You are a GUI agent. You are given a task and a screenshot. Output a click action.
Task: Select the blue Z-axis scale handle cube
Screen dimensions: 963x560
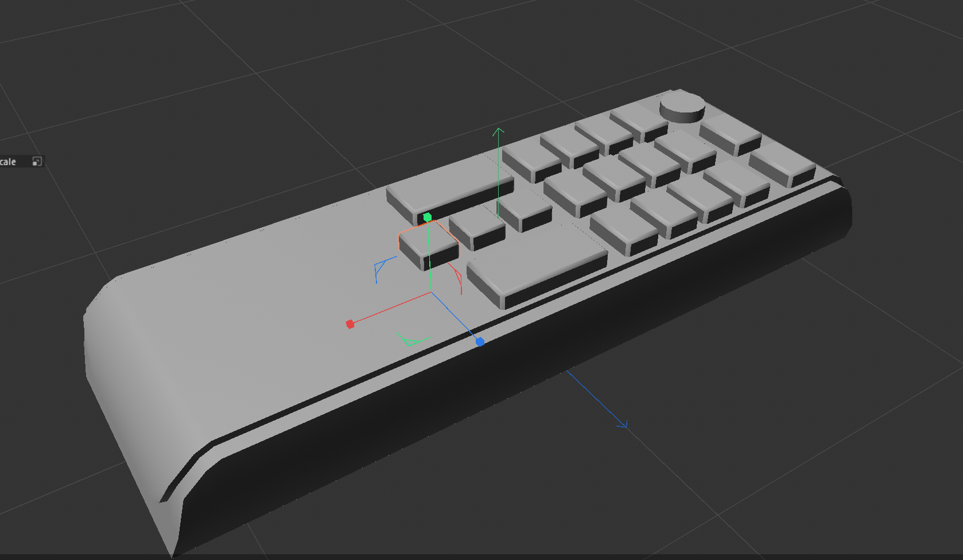coord(480,342)
